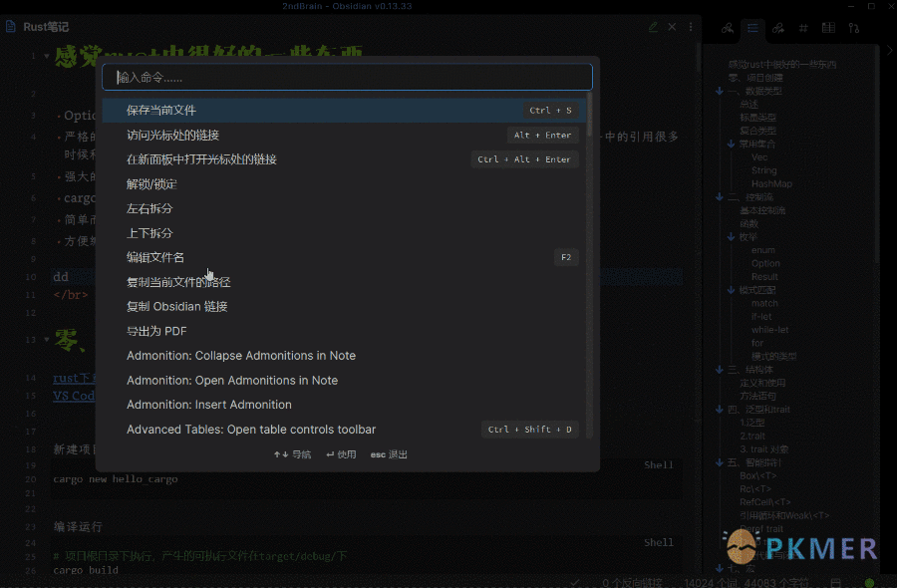Open the table panel icon in right sidebar

828,28
